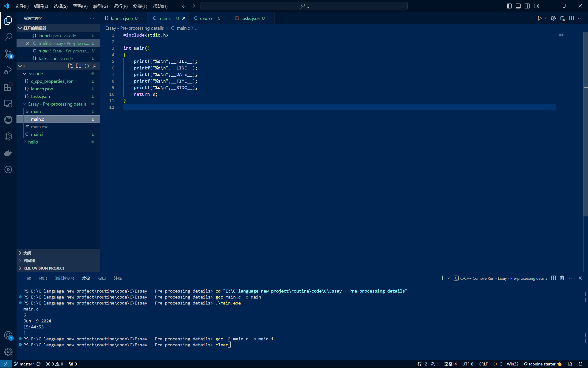
Task: Run the C file with play button
Action: pyautogui.click(x=539, y=18)
